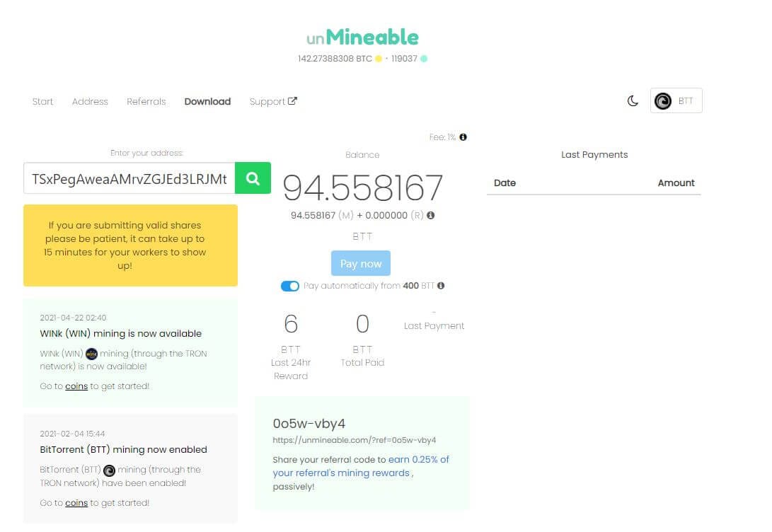The width and height of the screenshot is (772, 532).
Task: Open the referral URL with 0o5w-vby4
Action: point(355,440)
